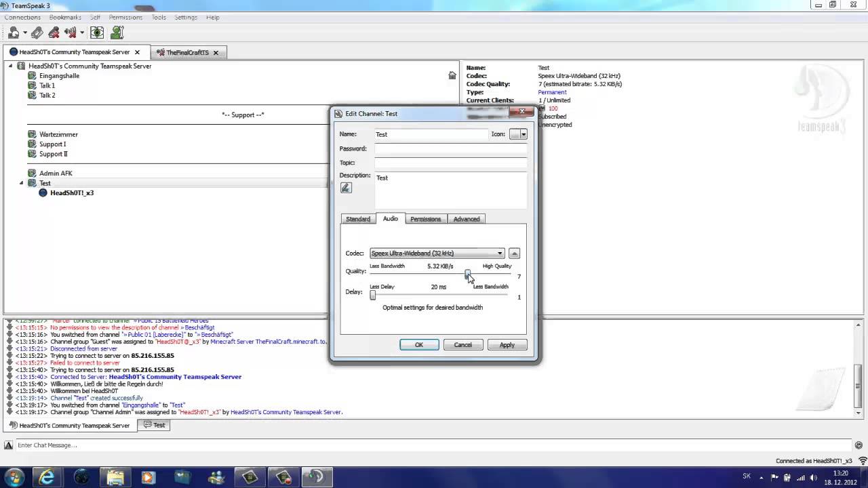Open the Settings menu
The height and width of the screenshot is (488, 868).
186,17
